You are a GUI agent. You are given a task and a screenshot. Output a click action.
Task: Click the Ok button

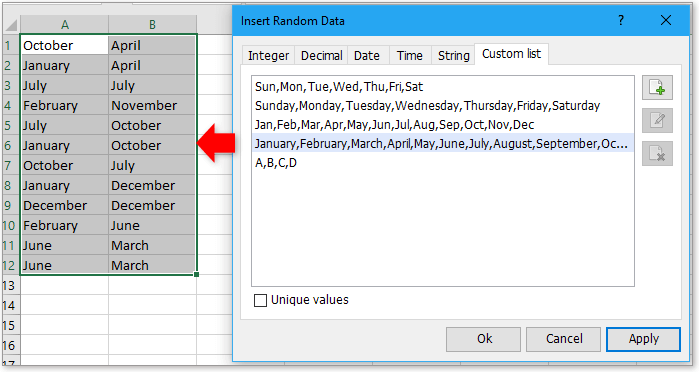point(484,339)
